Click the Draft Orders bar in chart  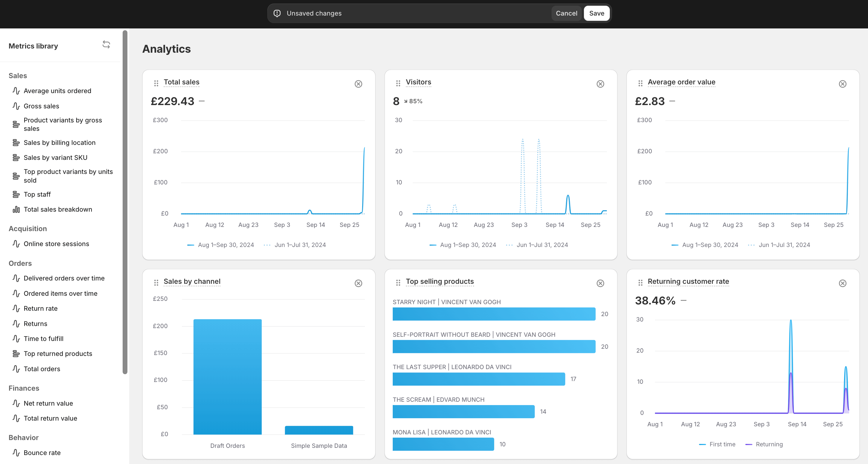point(227,377)
